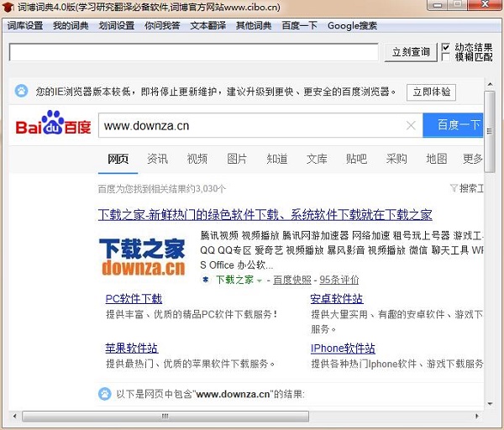Select the 图片 tab
Screen dimensions: 504x430
[x=237, y=159]
